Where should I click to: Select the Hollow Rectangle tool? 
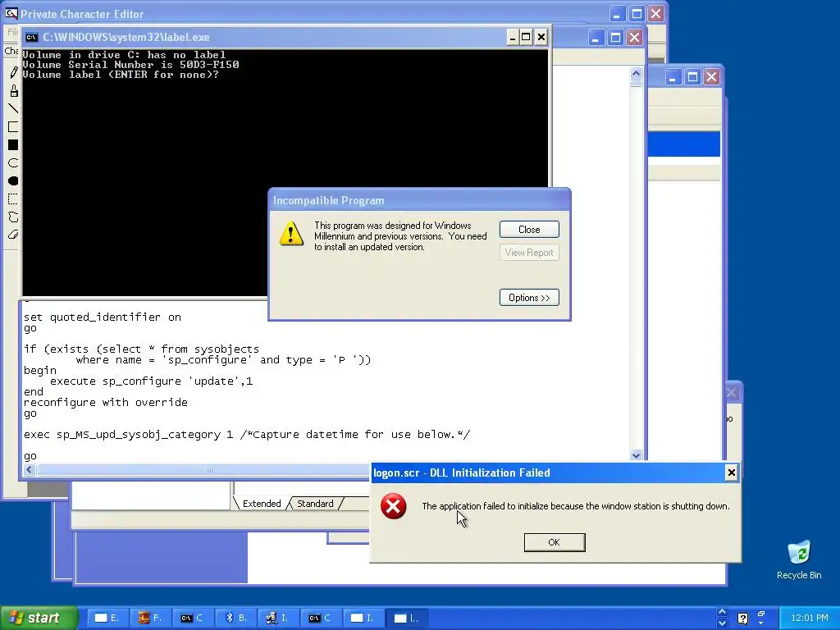coord(13,127)
